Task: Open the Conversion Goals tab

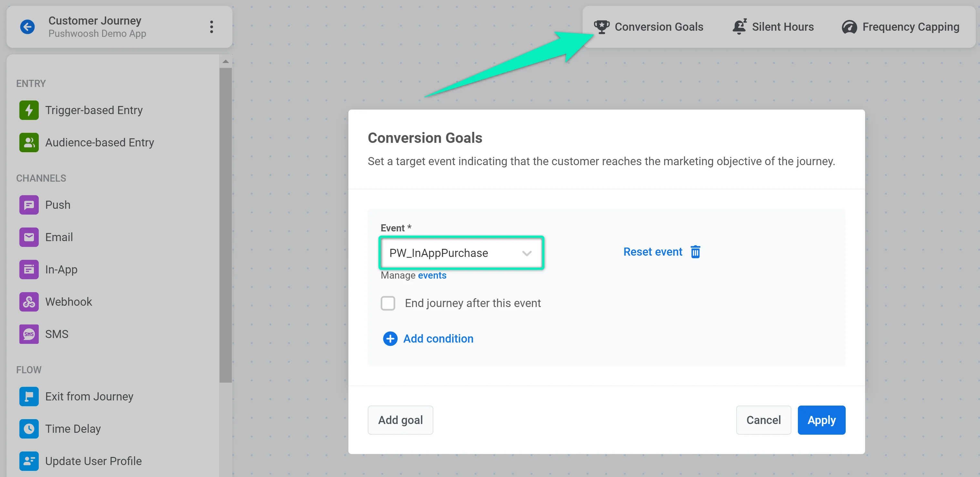Action: coord(649,26)
